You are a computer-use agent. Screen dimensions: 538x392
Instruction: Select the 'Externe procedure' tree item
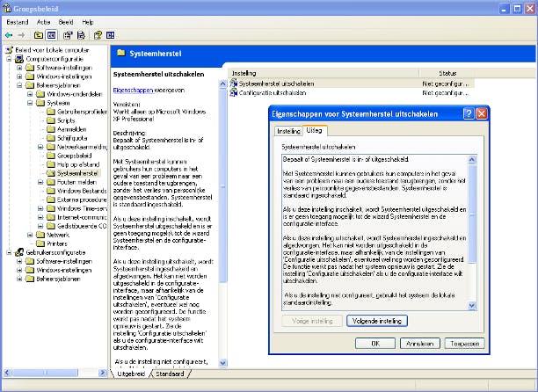click(82, 200)
